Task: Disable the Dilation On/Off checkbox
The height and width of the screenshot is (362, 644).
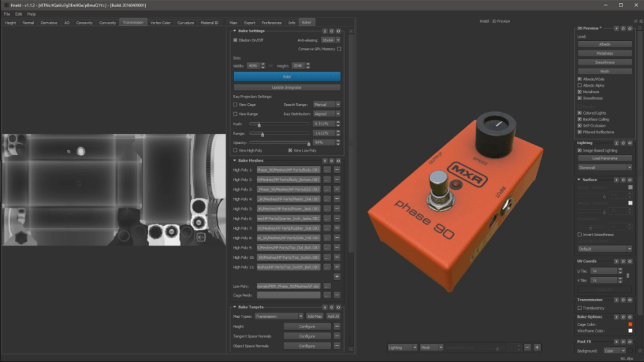Action: [235, 40]
